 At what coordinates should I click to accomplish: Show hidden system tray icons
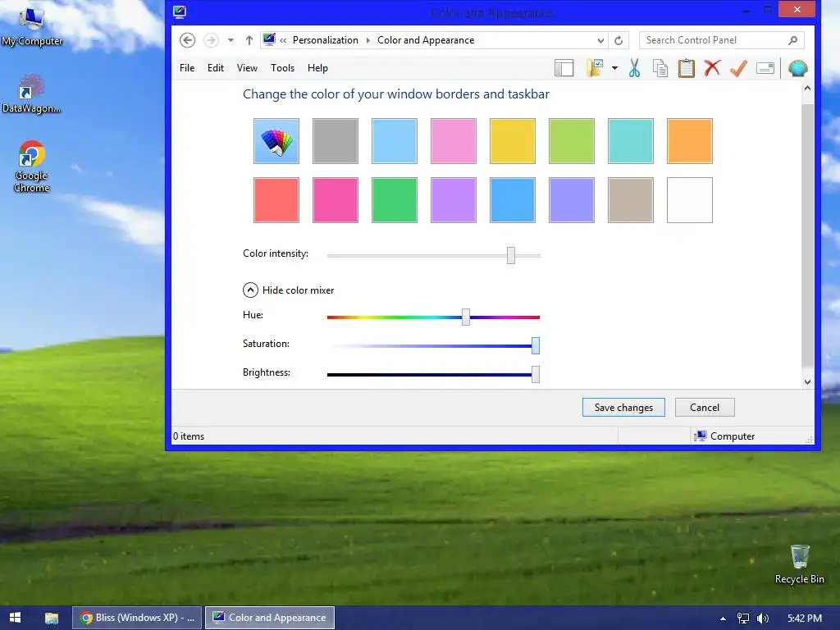point(723,619)
